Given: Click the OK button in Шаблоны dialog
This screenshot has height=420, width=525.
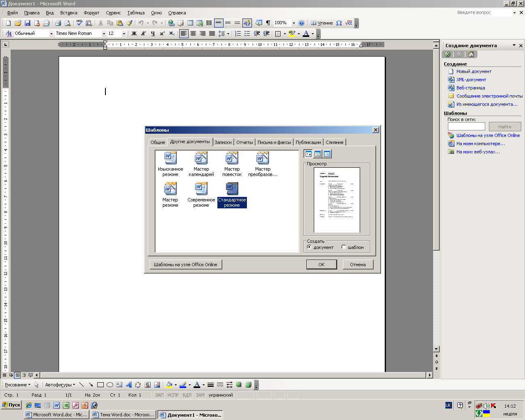Looking at the screenshot, I should coord(322,265).
